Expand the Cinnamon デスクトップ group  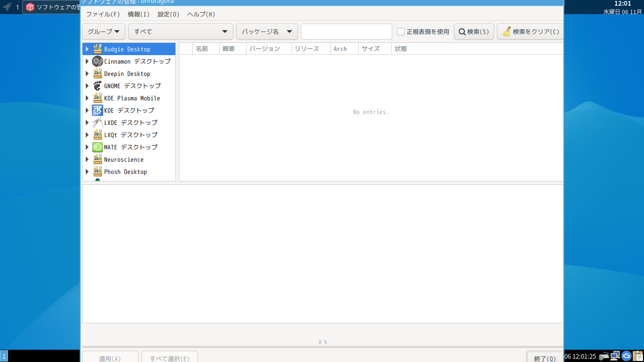pos(87,61)
